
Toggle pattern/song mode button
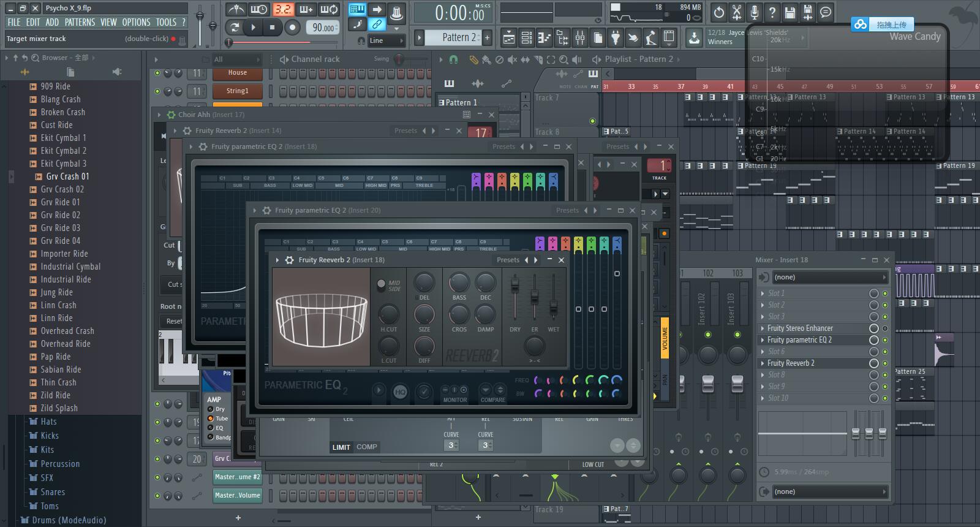pyautogui.click(x=234, y=27)
